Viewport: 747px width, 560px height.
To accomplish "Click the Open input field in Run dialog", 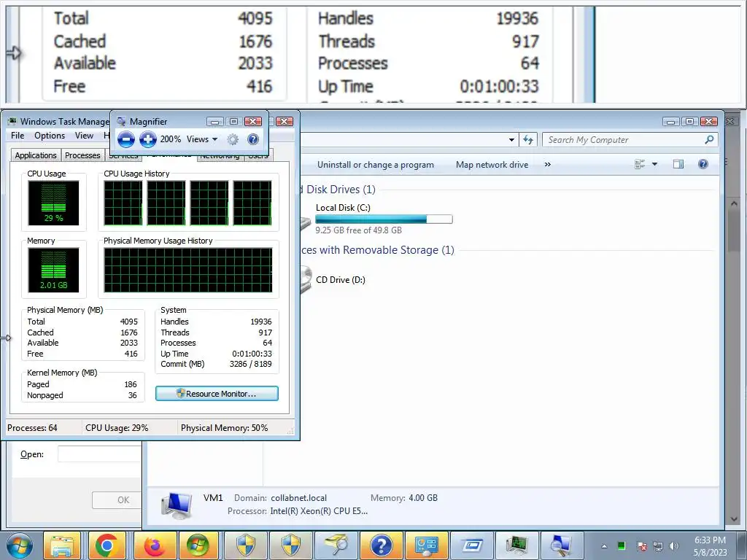I will click(99, 454).
